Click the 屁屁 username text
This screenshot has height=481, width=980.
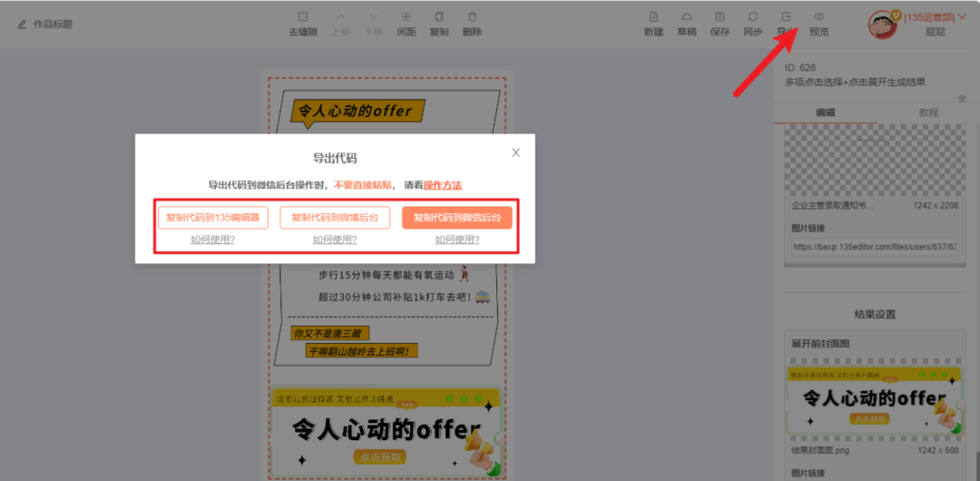(935, 32)
